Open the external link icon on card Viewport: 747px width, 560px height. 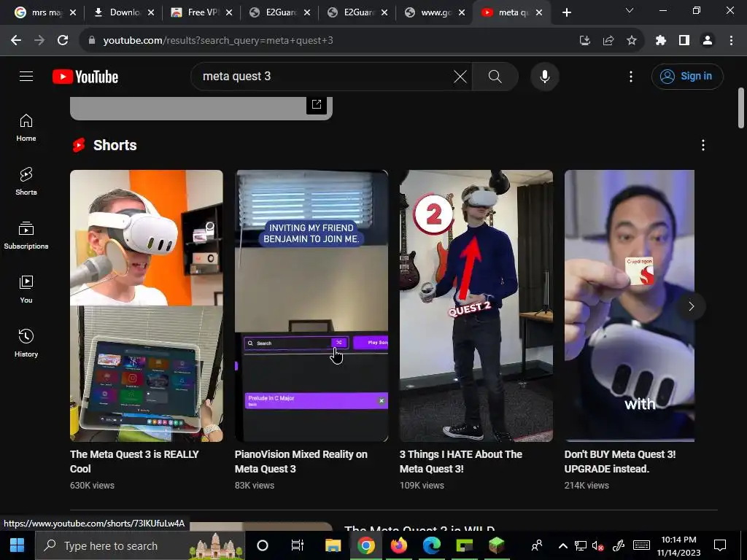point(317,104)
